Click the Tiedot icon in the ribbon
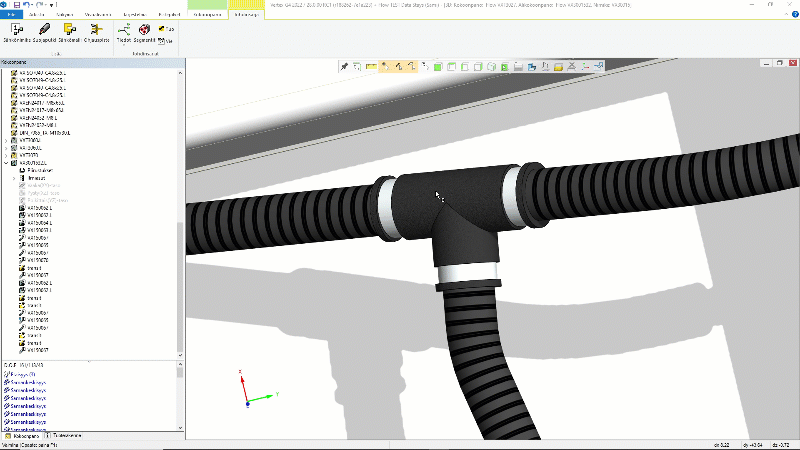The image size is (800, 450). (124, 31)
